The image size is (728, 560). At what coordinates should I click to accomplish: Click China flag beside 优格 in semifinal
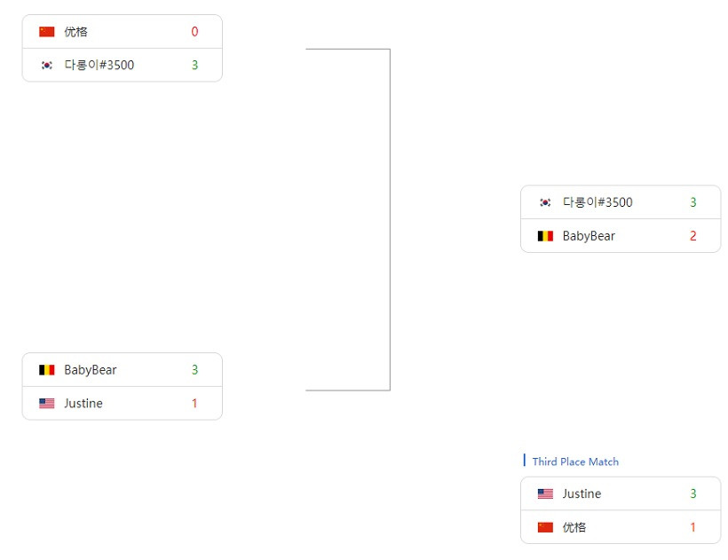coord(46,32)
